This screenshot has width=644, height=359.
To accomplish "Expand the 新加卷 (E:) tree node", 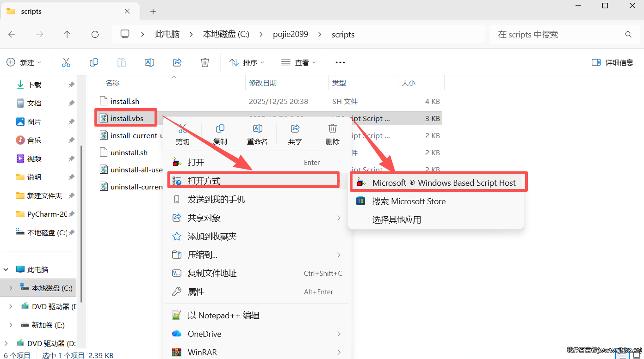I will [x=11, y=325].
